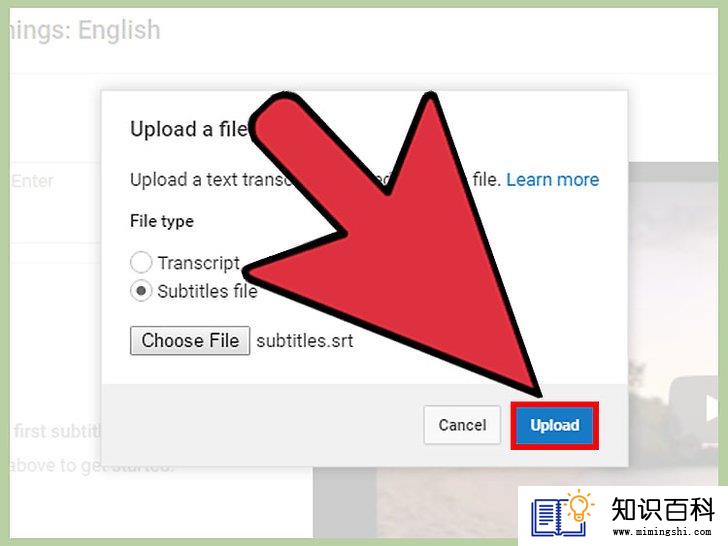The image size is (728, 546).
Task: Click the 知识百科 watermark text
Action: [663, 509]
